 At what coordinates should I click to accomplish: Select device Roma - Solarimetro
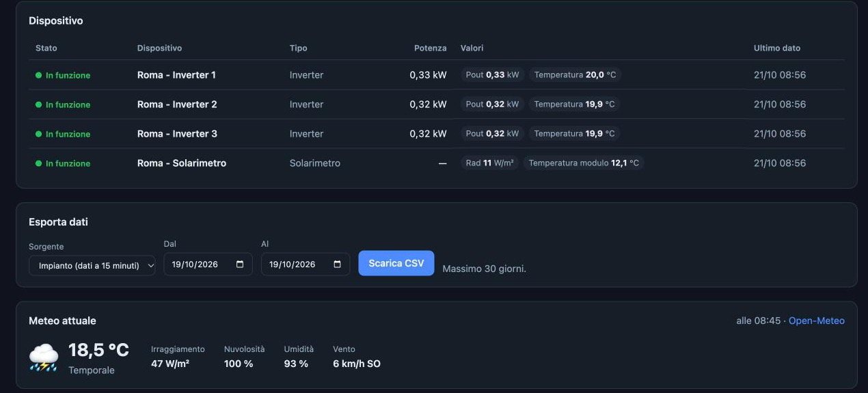point(182,163)
